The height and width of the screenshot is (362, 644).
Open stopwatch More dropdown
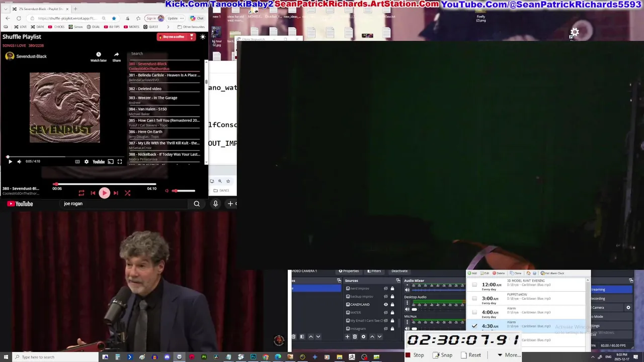(x=509, y=355)
